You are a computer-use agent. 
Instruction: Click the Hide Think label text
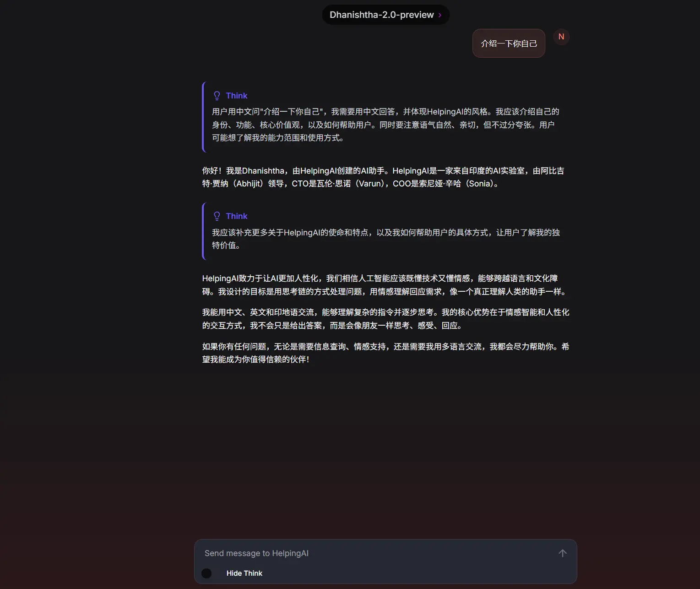(x=244, y=573)
